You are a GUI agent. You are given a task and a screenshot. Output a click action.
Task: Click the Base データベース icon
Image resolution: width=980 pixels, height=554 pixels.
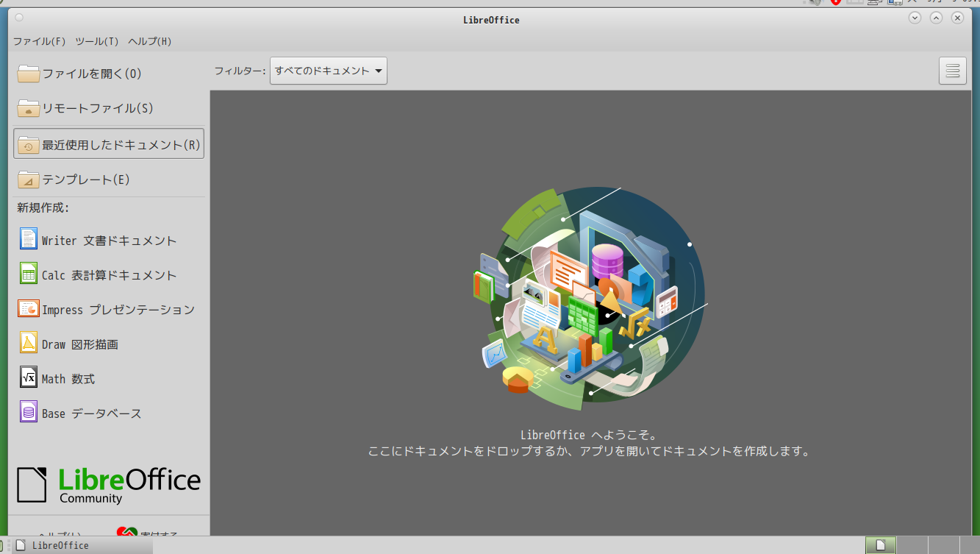29,412
